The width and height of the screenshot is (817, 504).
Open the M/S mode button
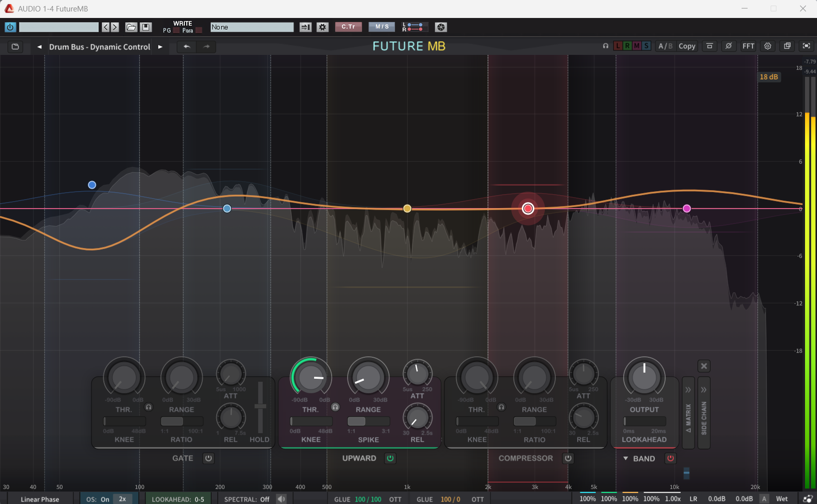(x=382, y=27)
